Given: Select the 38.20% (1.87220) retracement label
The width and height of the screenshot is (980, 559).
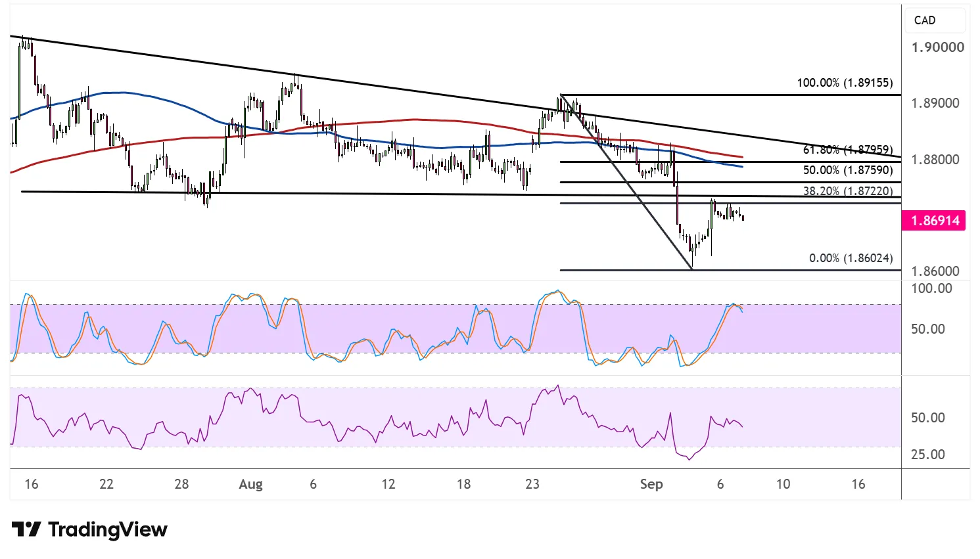Looking at the screenshot, I should pos(848,191).
